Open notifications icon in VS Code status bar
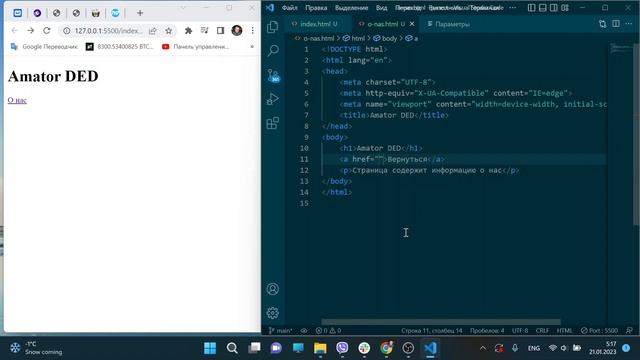The height and width of the screenshot is (360, 640). point(629,331)
